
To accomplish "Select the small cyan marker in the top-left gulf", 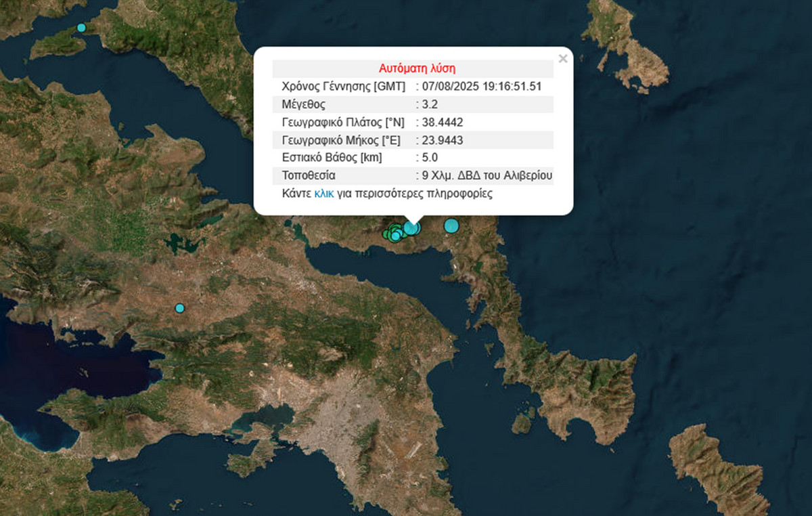I will [x=81, y=28].
